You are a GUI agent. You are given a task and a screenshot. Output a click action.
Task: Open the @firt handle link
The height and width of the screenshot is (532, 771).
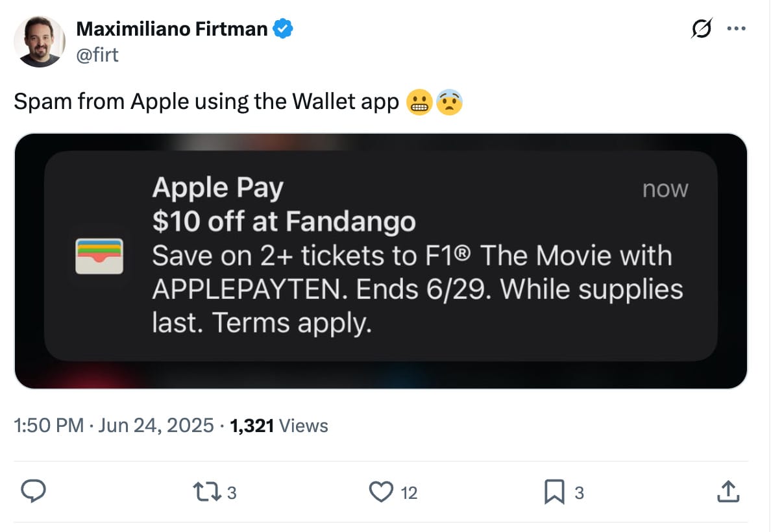pyautogui.click(x=97, y=54)
